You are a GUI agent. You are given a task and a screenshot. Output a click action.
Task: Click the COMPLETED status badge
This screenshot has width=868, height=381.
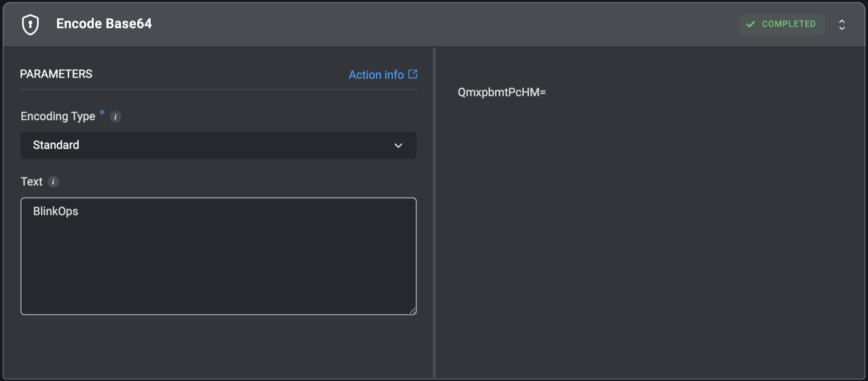(782, 24)
